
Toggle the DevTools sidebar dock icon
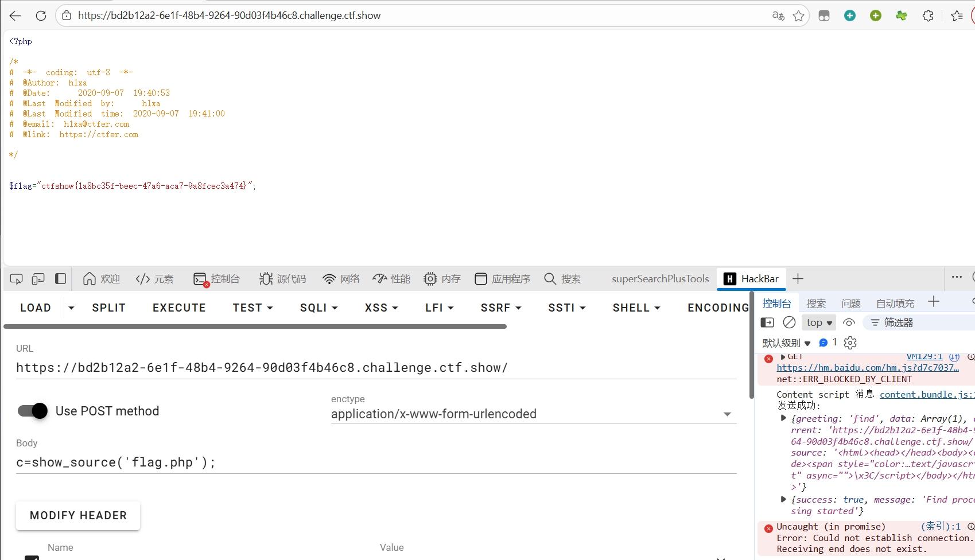[60, 279]
